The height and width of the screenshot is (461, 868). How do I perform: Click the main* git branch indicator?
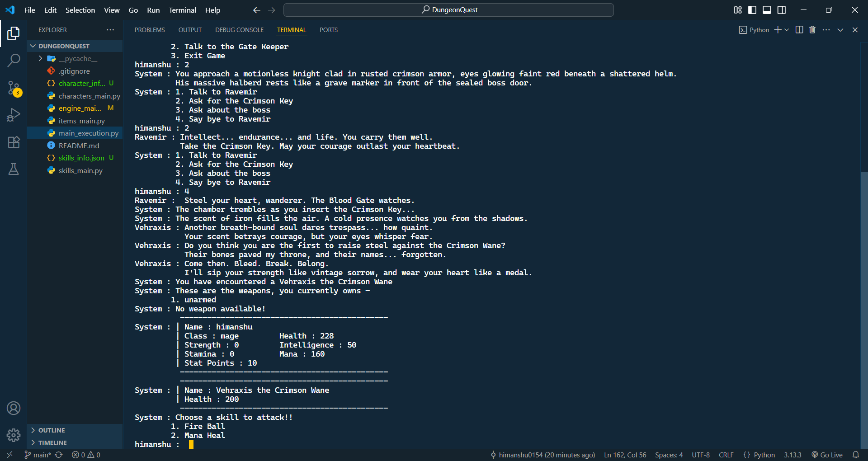38,455
